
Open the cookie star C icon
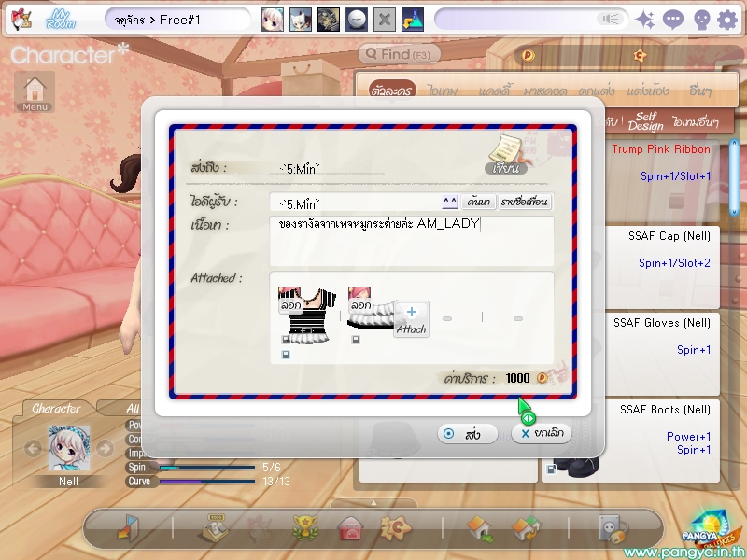tap(395, 527)
